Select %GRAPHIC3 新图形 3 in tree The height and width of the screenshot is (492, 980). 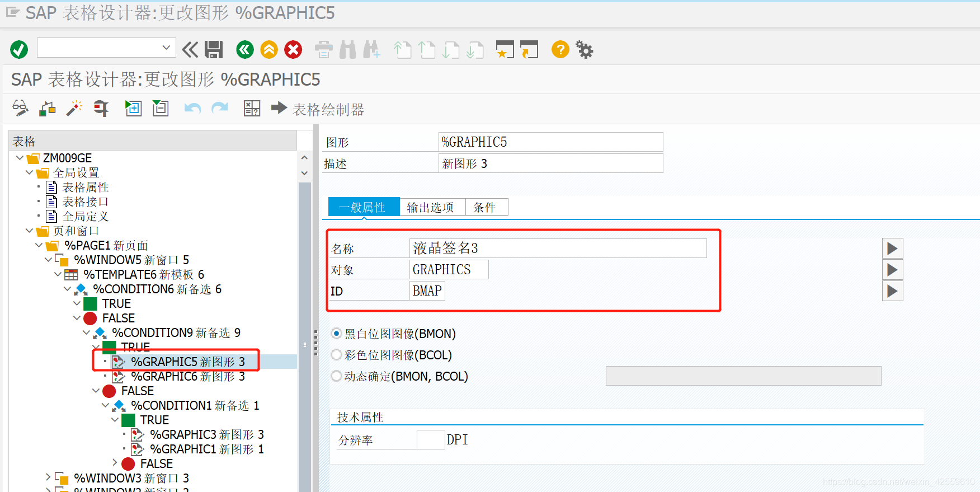207,434
